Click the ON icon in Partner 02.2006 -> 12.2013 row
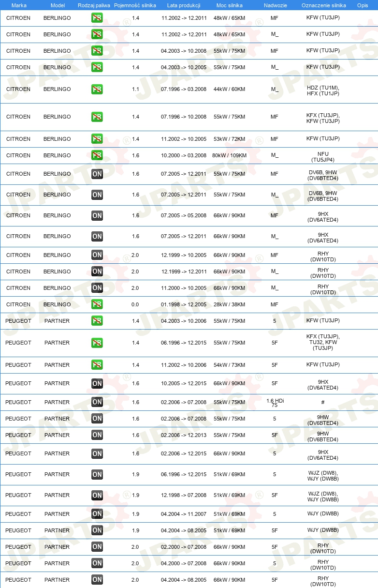This screenshot has width=378, height=588. [x=97, y=435]
